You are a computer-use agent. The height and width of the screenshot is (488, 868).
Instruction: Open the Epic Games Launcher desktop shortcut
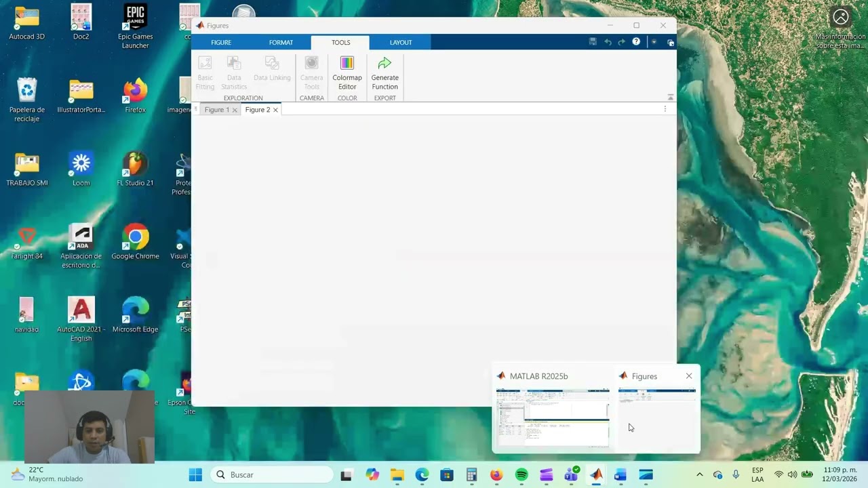[x=136, y=26]
